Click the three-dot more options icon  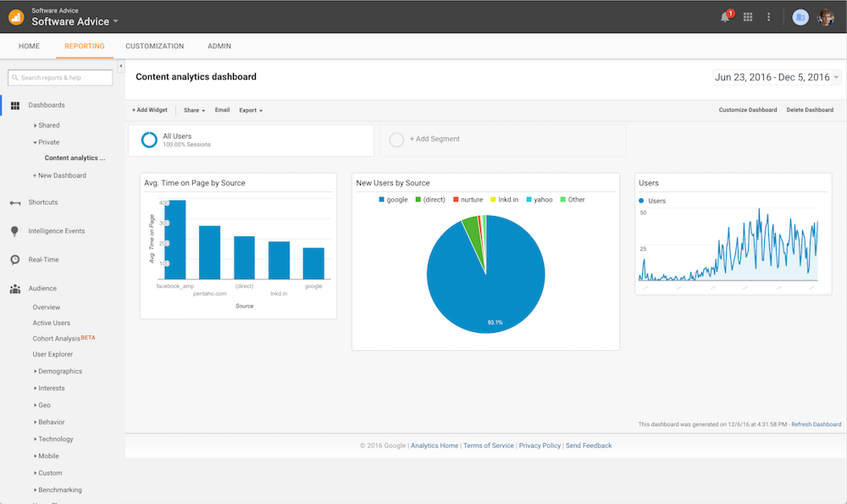pyautogui.click(x=769, y=17)
